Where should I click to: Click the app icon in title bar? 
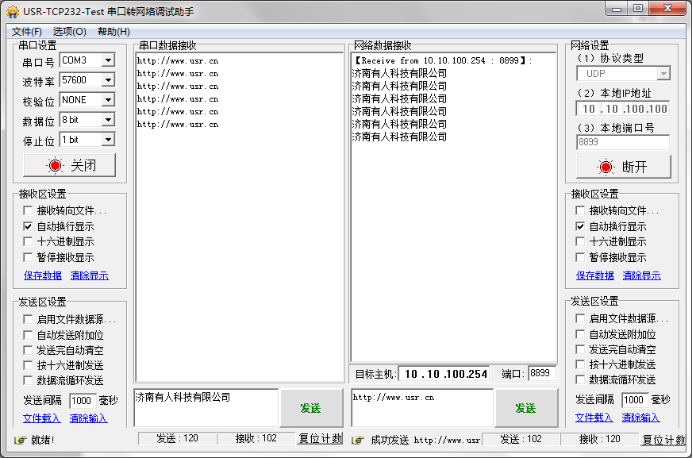tap(11, 13)
